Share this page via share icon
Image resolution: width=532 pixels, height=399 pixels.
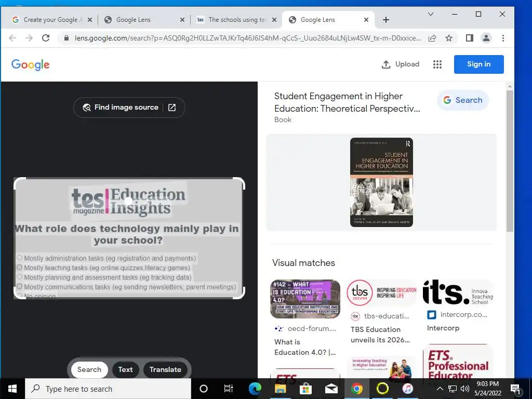click(x=432, y=38)
